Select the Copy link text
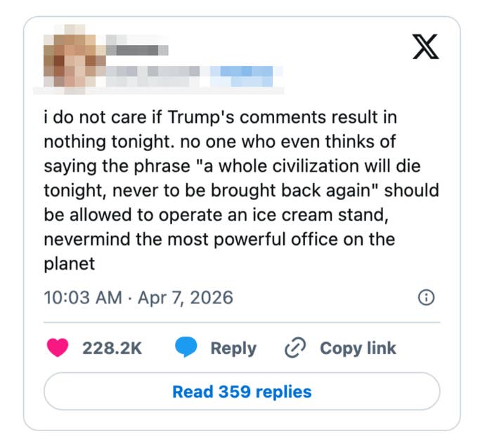 pos(358,348)
